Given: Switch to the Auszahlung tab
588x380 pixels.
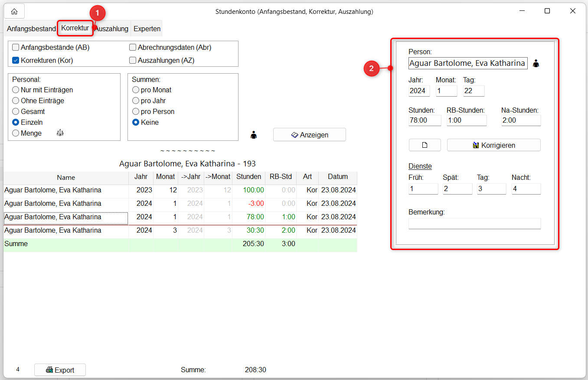Looking at the screenshot, I should point(112,29).
